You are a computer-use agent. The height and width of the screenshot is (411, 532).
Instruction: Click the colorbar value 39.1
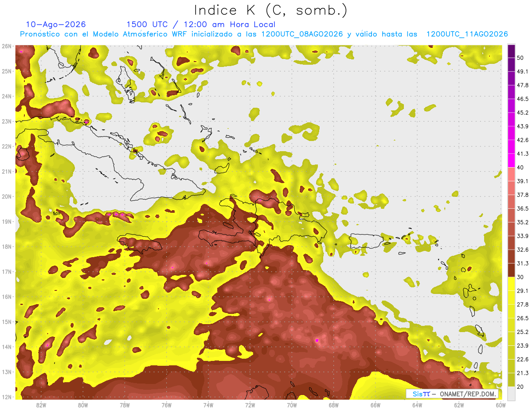coord(522,181)
